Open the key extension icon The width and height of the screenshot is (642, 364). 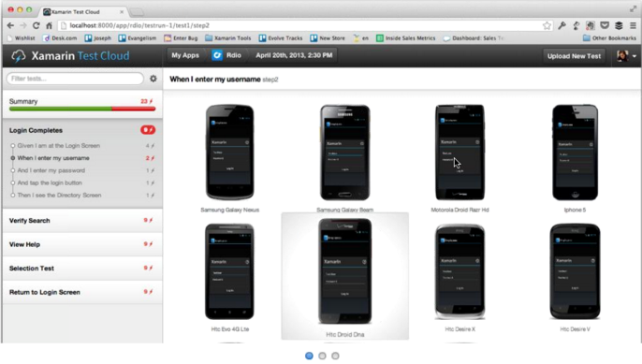pos(562,25)
